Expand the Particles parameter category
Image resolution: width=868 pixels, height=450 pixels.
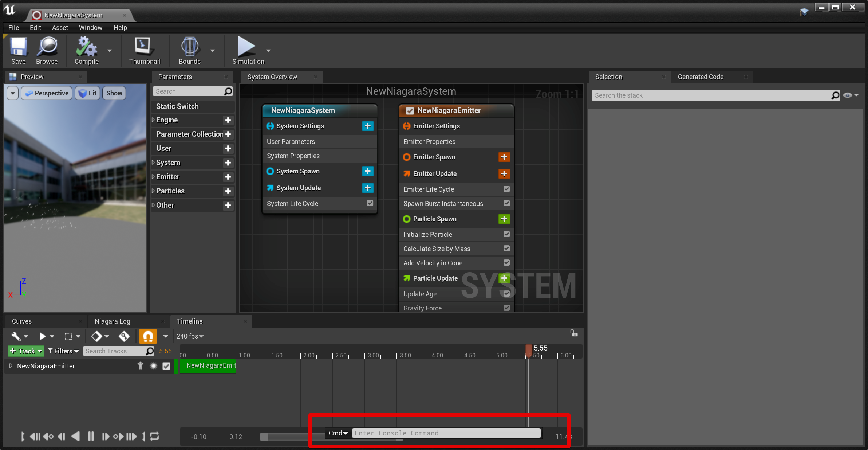[153, 191]
